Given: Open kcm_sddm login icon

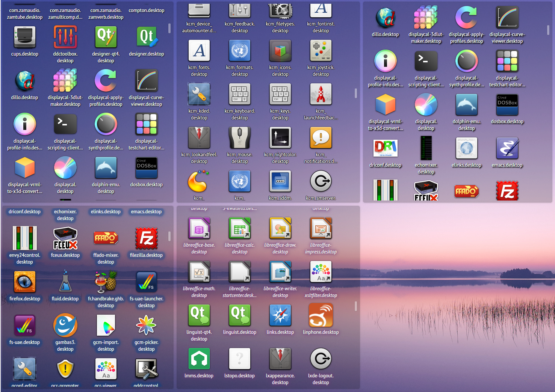Looking at the screenshot, I should pyautogui.click(x=280, y=181).
